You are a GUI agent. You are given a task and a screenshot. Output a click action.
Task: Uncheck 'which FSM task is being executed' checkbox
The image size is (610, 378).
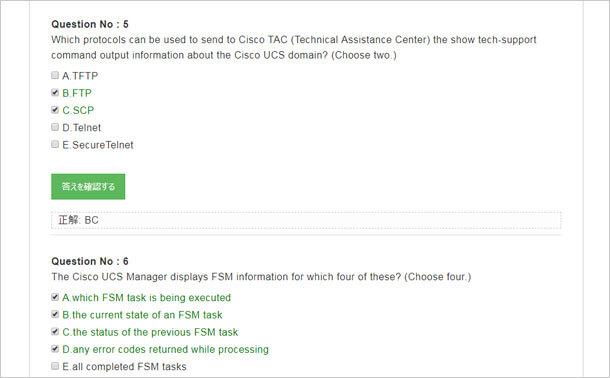click(55, 297)
